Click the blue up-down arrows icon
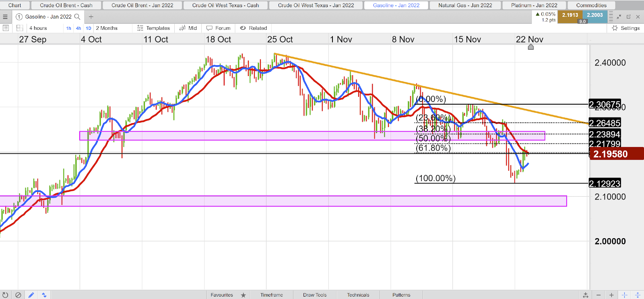The height and width of the screenshot is (299, 644). (44, 295)
